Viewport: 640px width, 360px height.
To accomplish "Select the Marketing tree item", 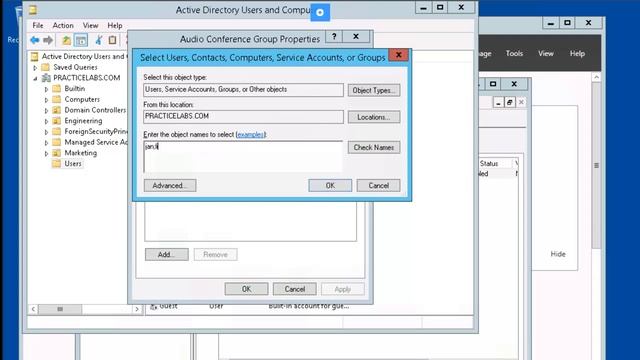I will [80, 153].
